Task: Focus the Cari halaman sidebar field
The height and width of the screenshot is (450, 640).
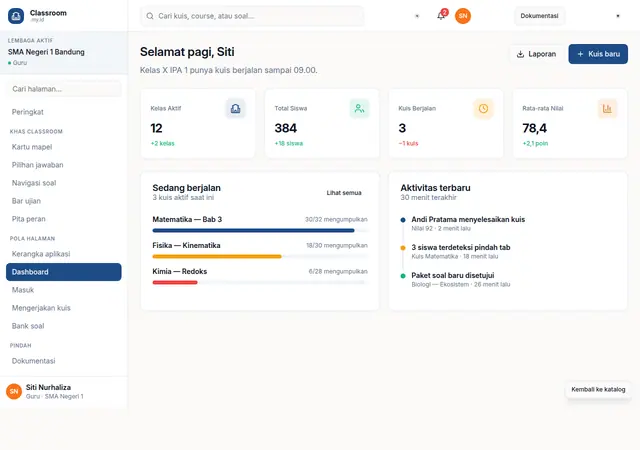Action: tap(64, 89)
